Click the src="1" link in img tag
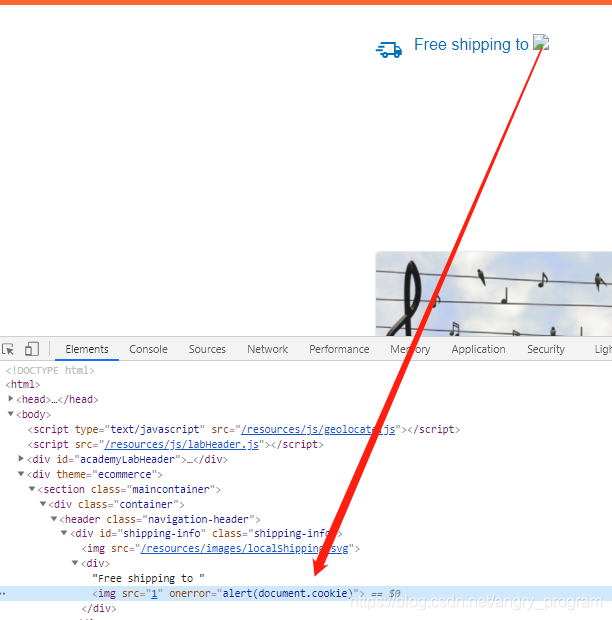 pyautogui.click(x=154, y=594)
